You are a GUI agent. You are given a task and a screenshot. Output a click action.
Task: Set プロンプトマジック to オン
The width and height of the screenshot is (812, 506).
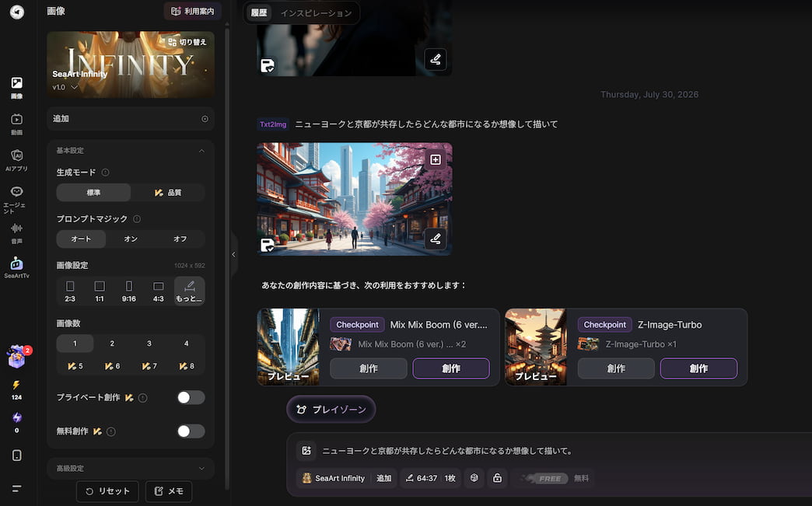[131, 239]
